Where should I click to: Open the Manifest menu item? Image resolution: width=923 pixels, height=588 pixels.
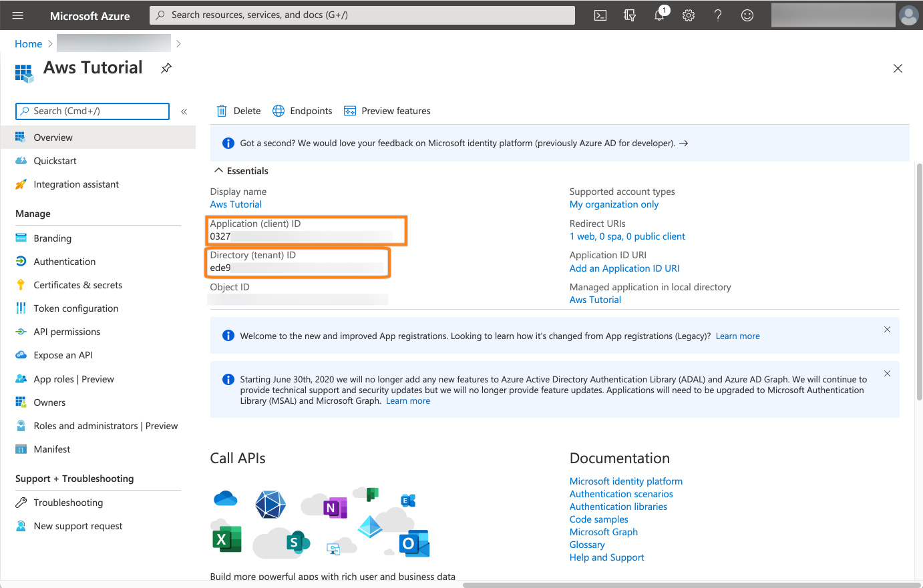pos(52,449)
